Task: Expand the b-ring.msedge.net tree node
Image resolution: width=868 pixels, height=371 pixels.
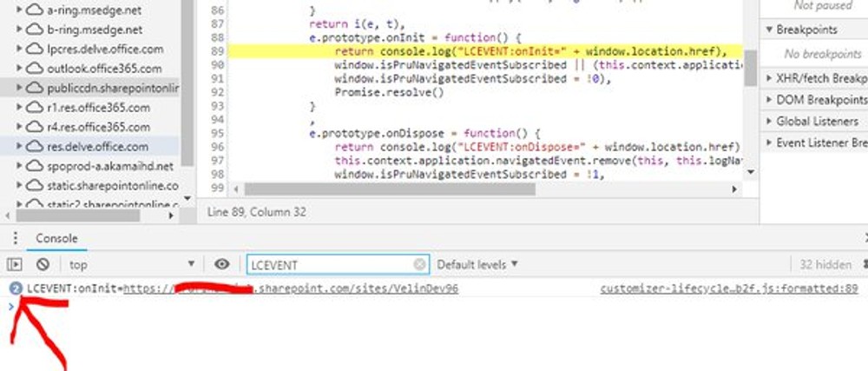Action: [x=20, y=30]
